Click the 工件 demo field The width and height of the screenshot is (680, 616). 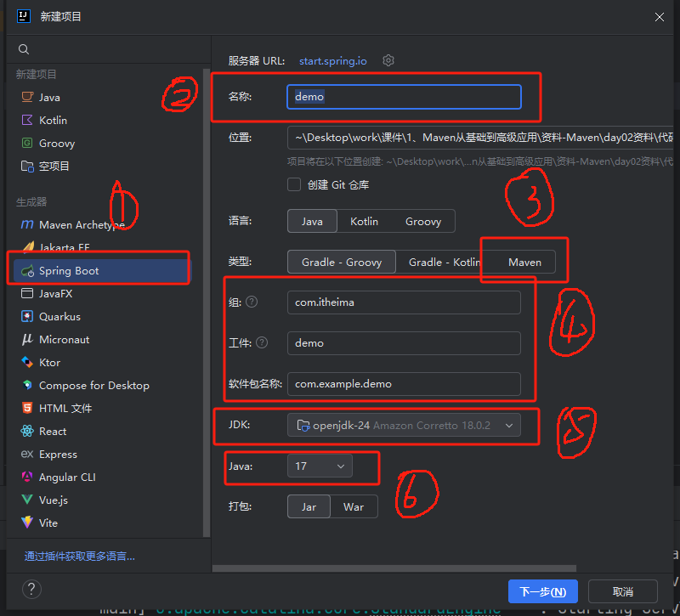coord(404,343)
